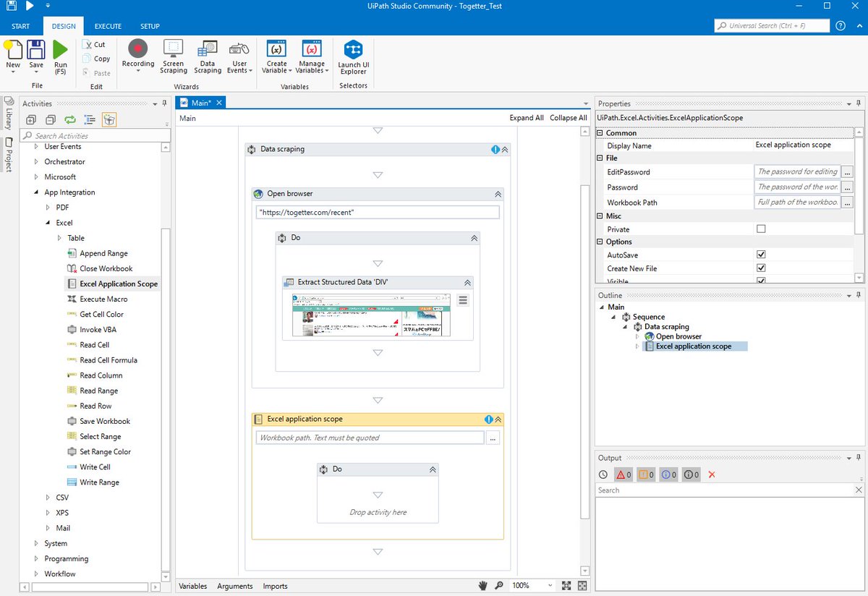Click Manage Variables icon
Screen dimensions: 868x596
point(311,49)
